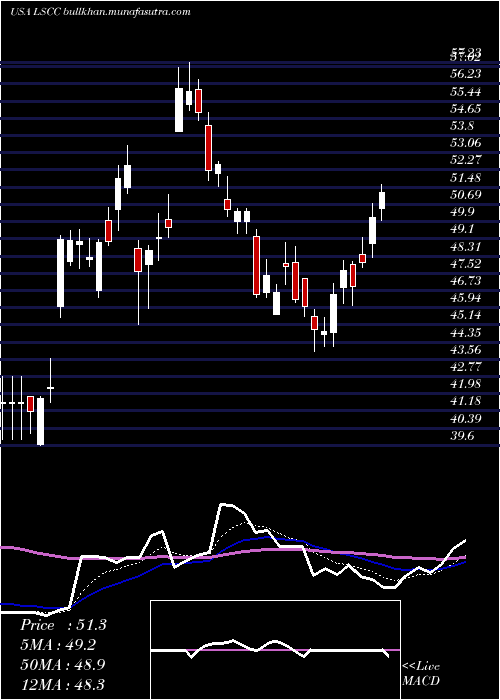
Task: Click the price axis label 39.6
Action: pyautogui.click(x=462, y=436)
